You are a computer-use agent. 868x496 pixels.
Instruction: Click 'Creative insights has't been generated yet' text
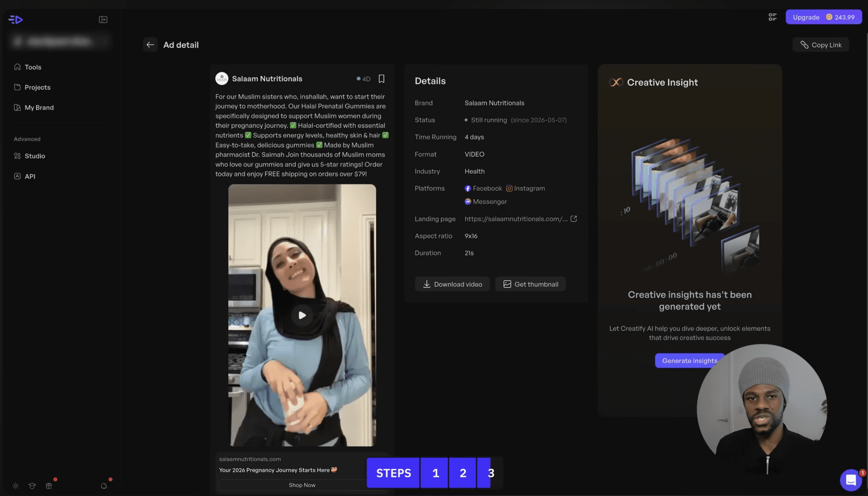coord(690,301)
